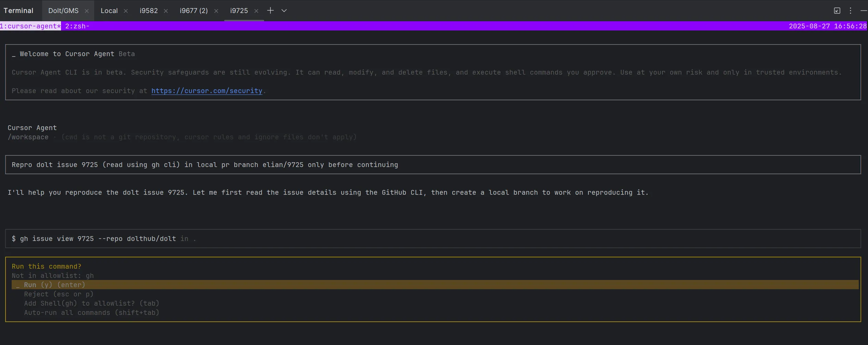This screenshot has width=868, height=345.
Task: Close the i9677 (2) tab
Action: (x=216, y=11)
